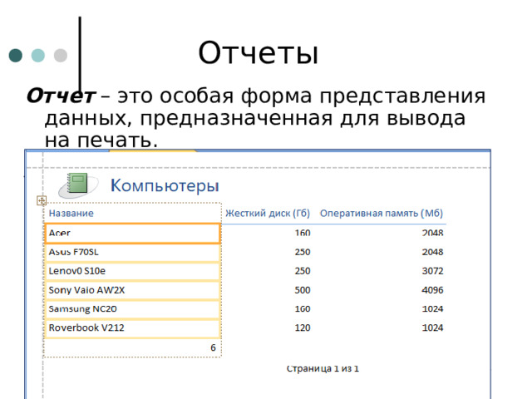
Task: Click memory value 1024 for Samsung NC20
Action: (x=432, y=308)
